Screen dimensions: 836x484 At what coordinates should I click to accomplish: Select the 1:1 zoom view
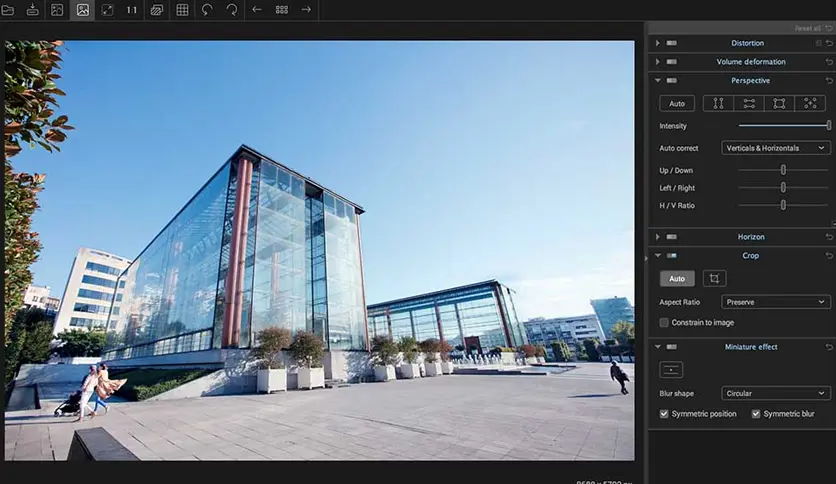coord(132,10)
